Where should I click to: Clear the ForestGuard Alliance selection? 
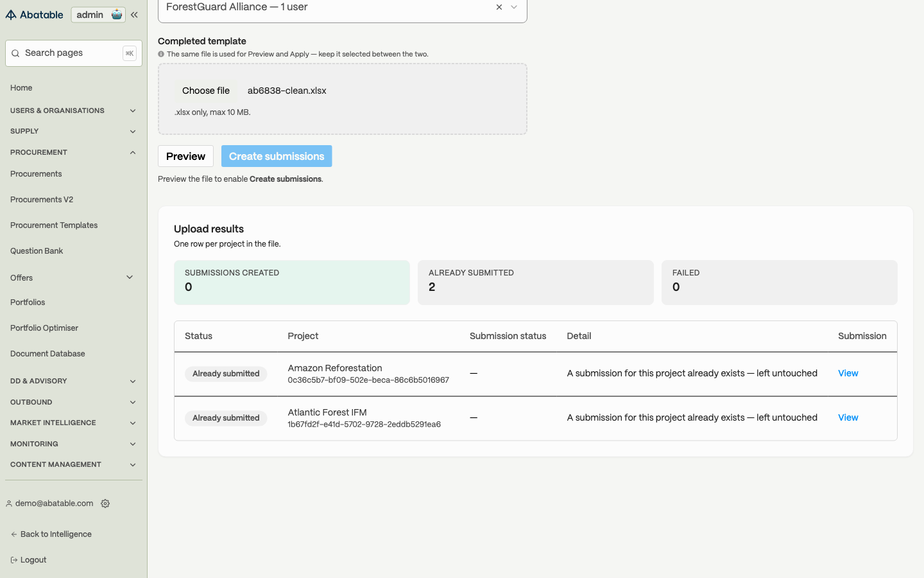pyautogui.click(x=499, y=7)
